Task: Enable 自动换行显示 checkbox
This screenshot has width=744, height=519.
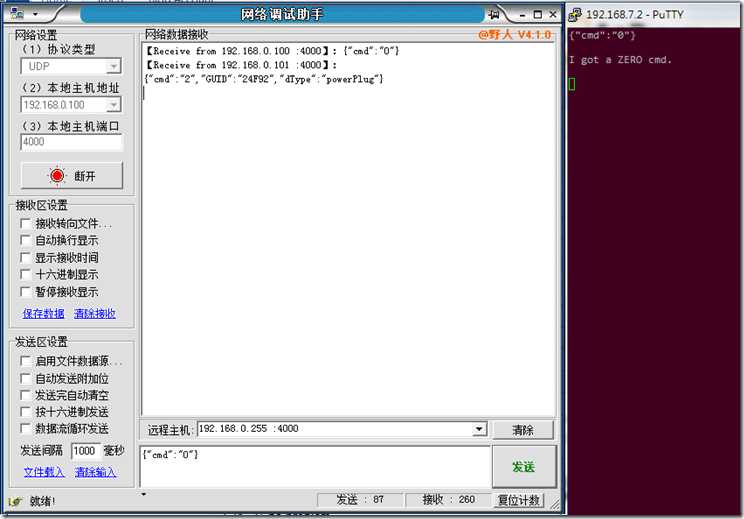Action: click(x=25, y=241)
